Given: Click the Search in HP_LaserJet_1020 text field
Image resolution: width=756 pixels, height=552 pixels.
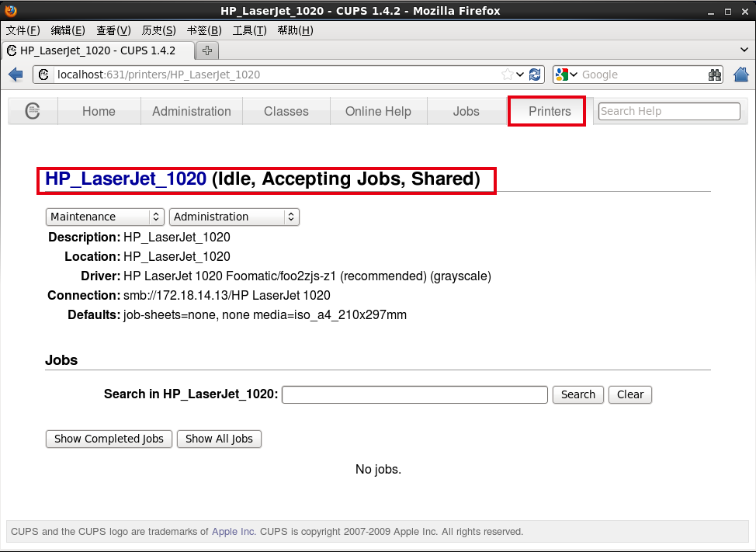Looking at the screenshot, I should (414, 394).
